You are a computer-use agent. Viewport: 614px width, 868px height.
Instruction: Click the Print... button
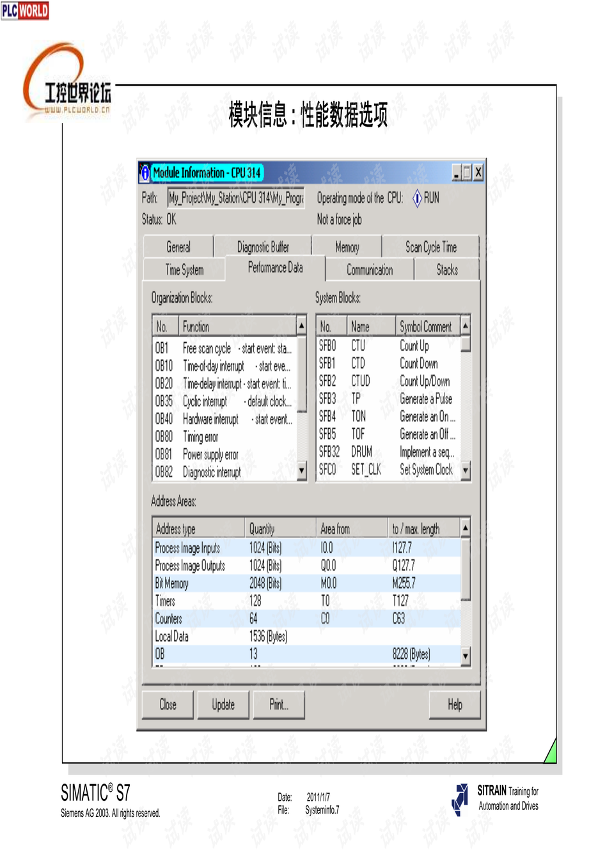[x=279, y=705]
